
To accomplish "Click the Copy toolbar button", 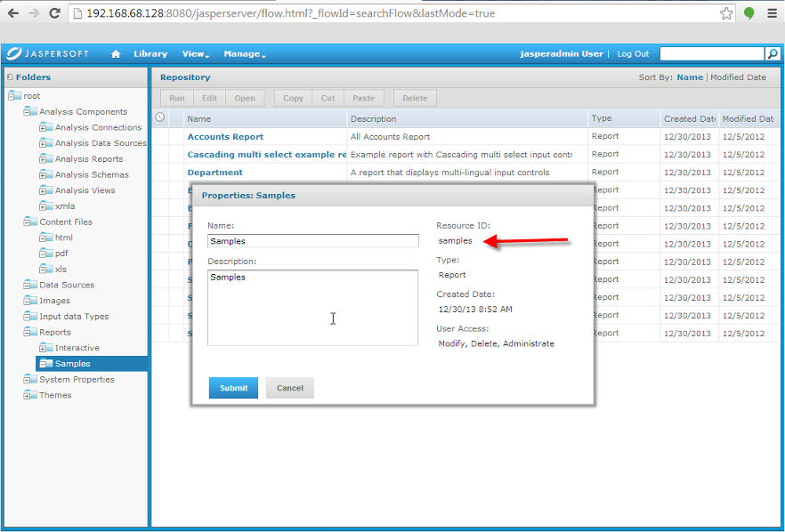I will tap(293, 98).
